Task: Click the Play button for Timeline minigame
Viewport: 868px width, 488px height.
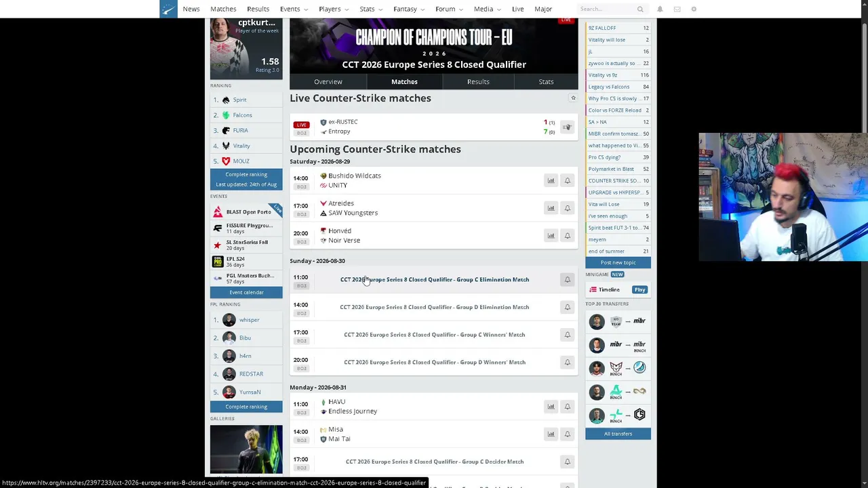Action: pyautogui.click(x=639, y=289)
